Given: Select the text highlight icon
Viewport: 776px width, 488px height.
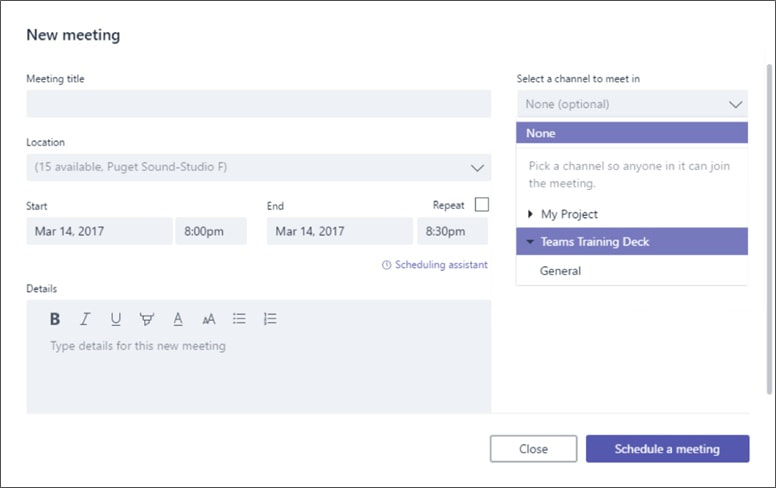Looking at the screenshot, I should [x=146, y=319].
